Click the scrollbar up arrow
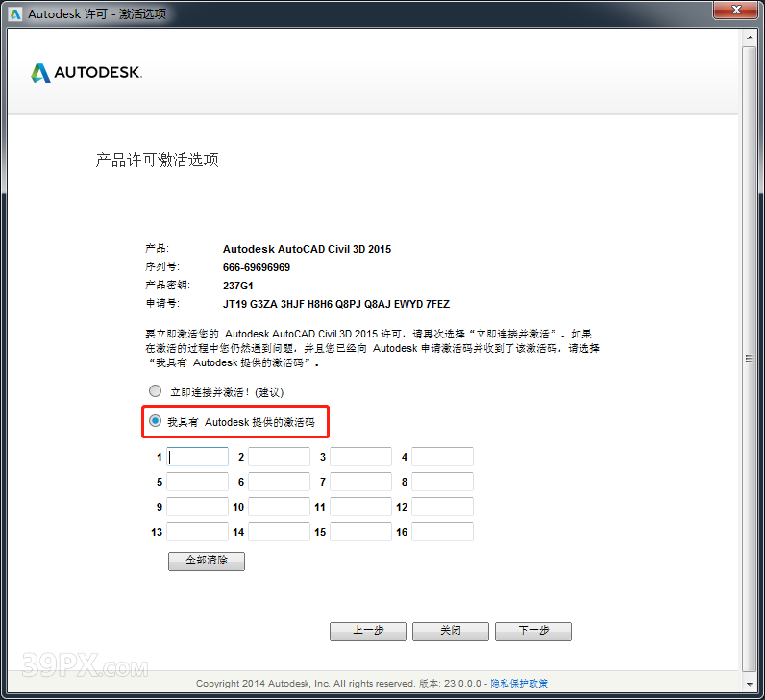The image size is (765, 700). (750, 37)
